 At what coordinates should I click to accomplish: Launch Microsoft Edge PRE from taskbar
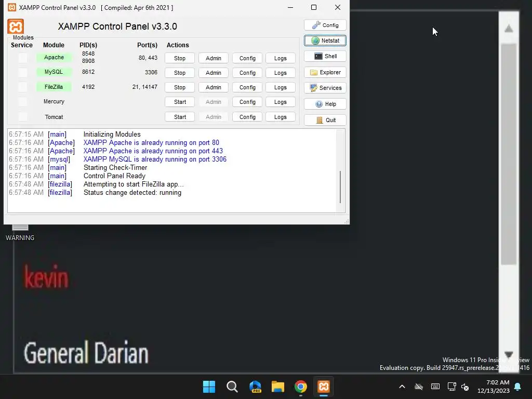click(255, 387)
